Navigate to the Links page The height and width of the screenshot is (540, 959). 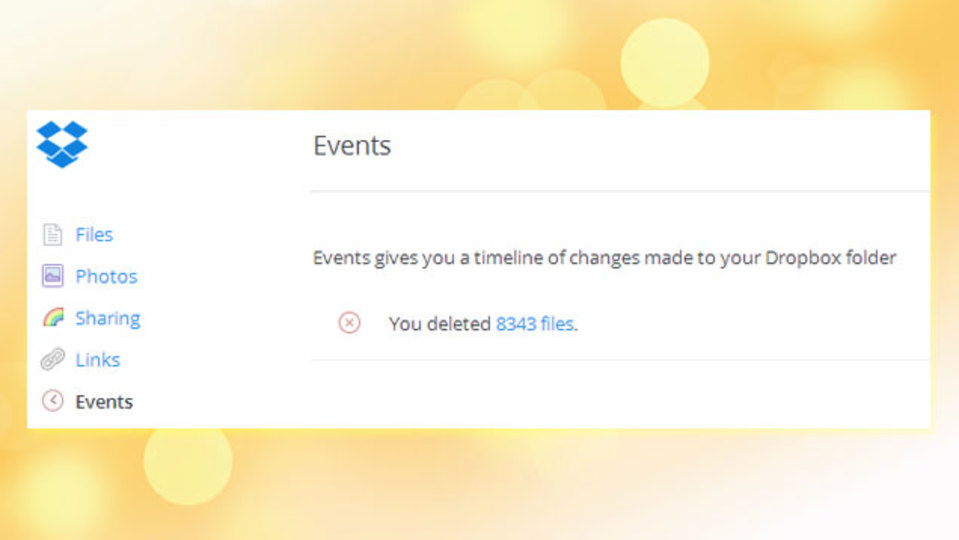[x=98, y=360]
